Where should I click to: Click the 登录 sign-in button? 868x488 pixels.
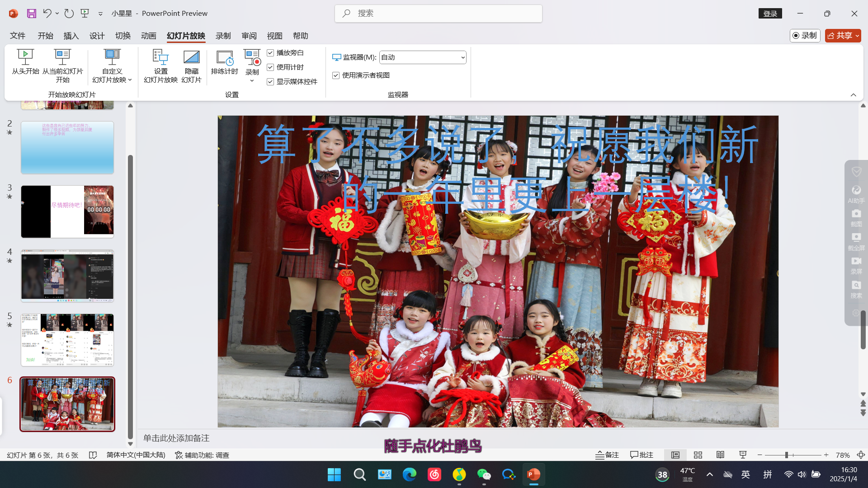point(770,14)
